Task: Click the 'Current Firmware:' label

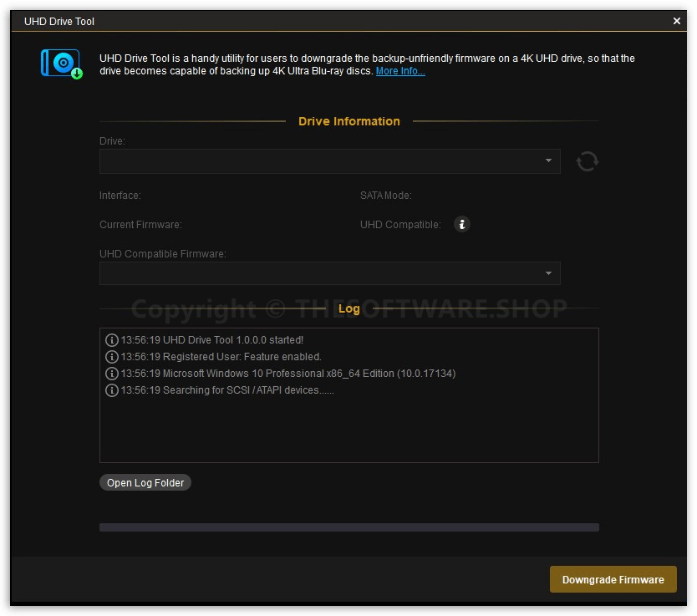Action: click(x=140, y=225)
